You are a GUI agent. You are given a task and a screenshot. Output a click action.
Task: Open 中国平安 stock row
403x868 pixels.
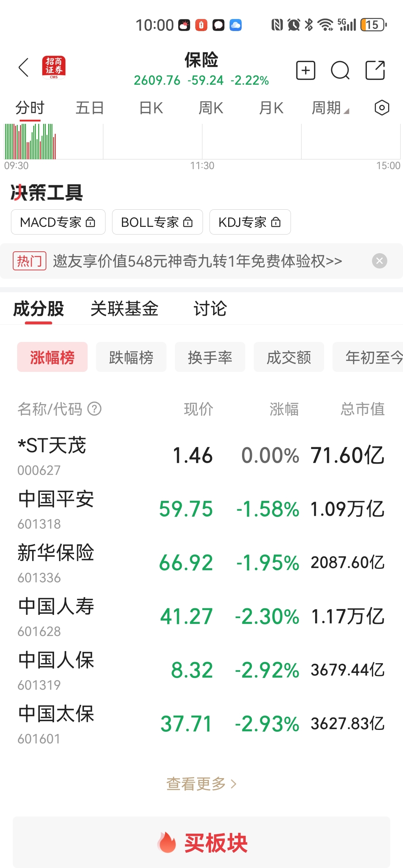coord(201,509)
